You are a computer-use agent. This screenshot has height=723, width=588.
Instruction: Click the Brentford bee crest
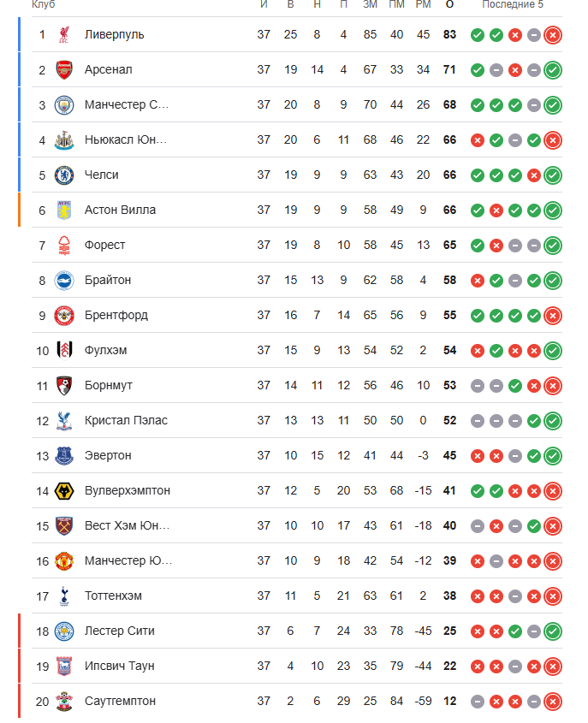(64, 316)
